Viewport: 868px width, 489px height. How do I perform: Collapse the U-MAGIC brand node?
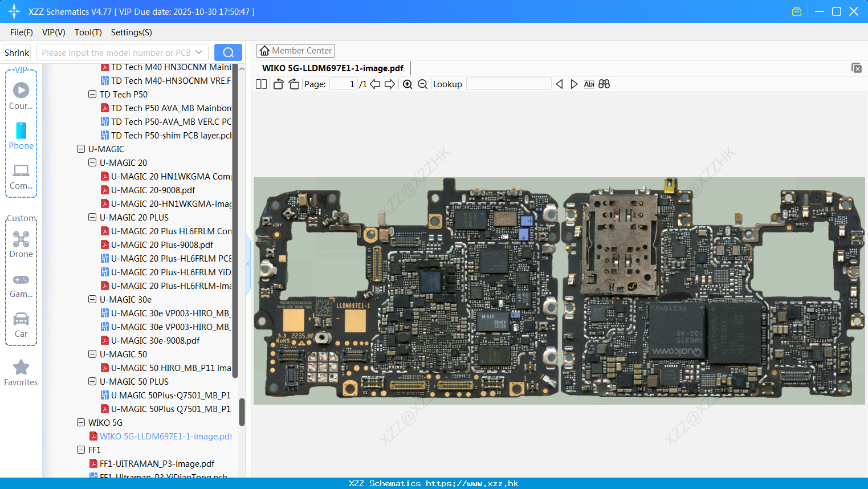pos(81,149)
